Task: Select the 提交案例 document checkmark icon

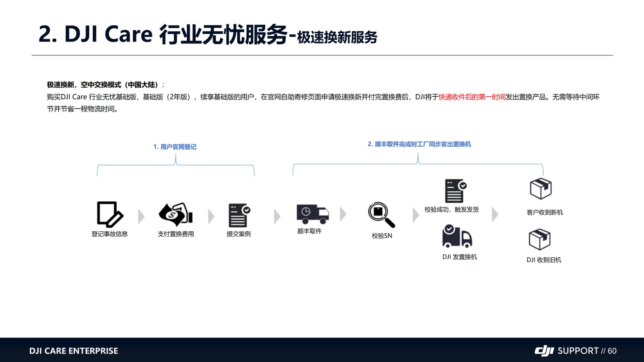Action: (x=239, y=215)
